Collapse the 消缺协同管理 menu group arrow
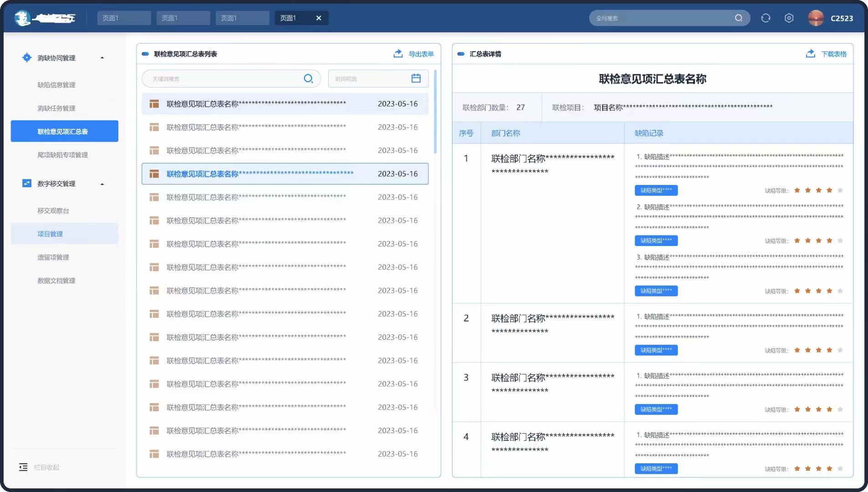The width and height of the screenshot is (868, 492). click(x=102, y=58)
